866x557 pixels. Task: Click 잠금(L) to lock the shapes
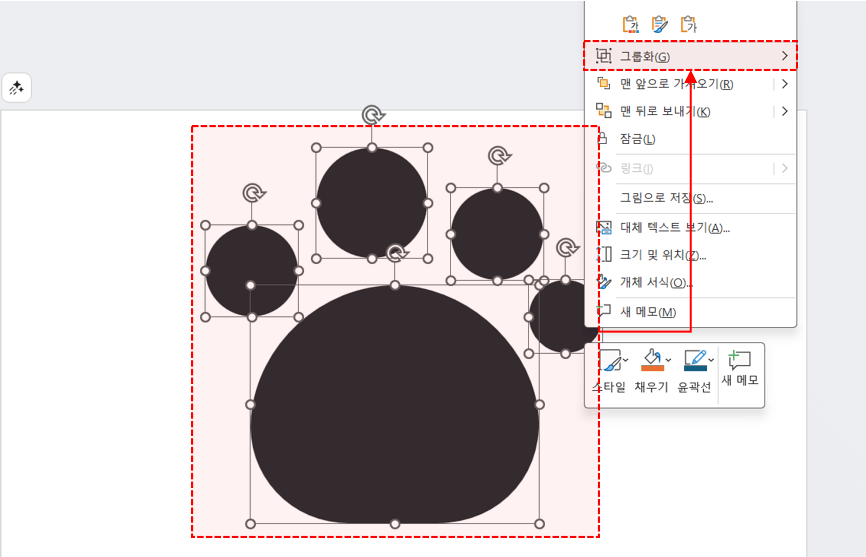[637, 139]
